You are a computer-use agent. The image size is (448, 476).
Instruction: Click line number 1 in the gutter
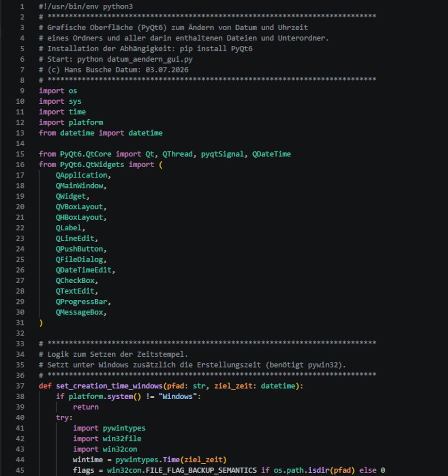(x=22, y=7)
